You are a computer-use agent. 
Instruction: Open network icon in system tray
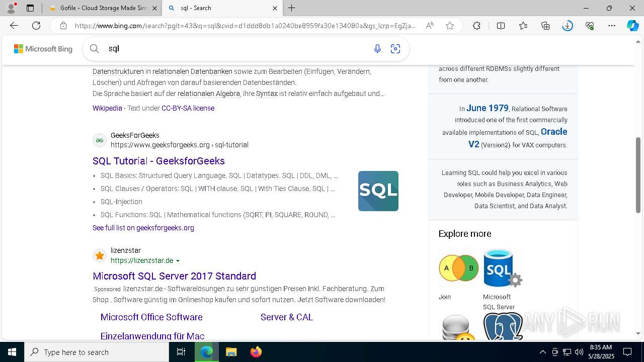coord(567,352)
